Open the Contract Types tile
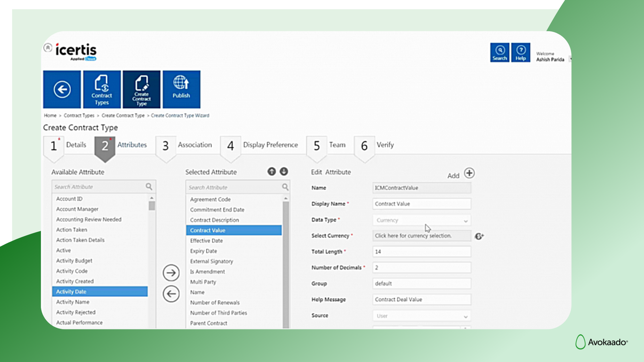Screen dimensions: 644x362 click(x=102, y=89)
